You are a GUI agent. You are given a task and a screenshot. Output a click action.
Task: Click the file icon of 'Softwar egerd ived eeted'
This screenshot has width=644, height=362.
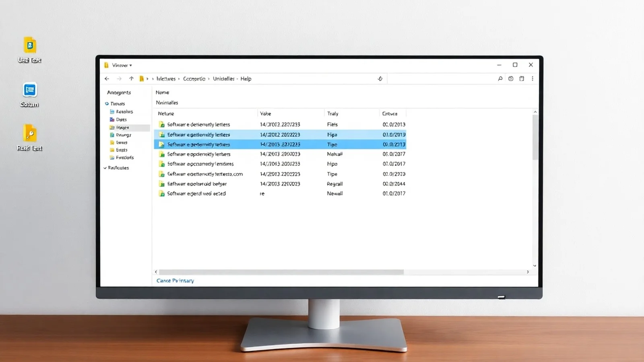(x=162, y=193)
